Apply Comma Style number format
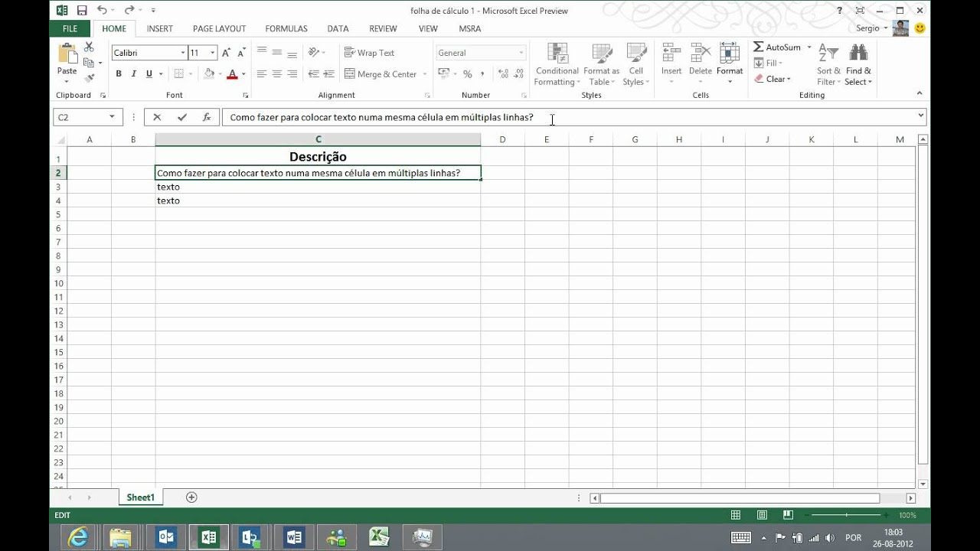This screenshot has width=980, height=551. click(x=482, y=74)
